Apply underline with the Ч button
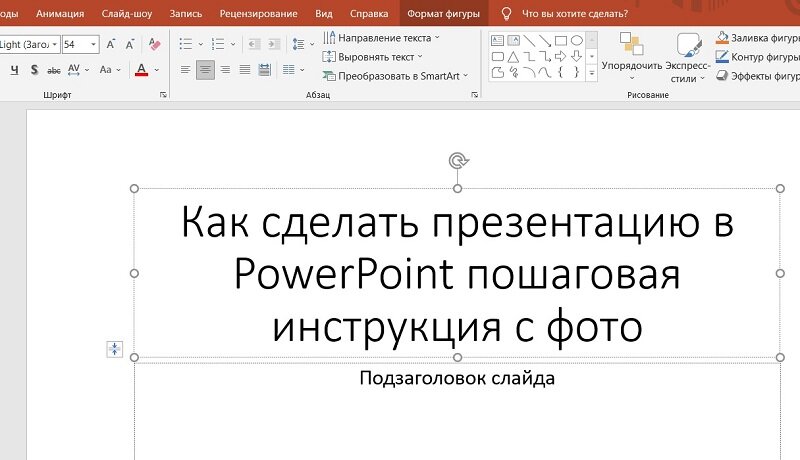 click(x=14, y=69)
